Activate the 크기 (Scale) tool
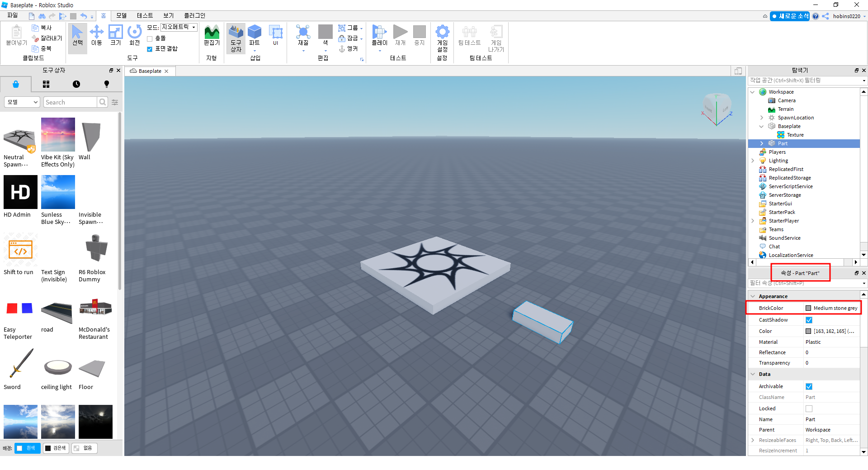 click(x=116, y=36)
